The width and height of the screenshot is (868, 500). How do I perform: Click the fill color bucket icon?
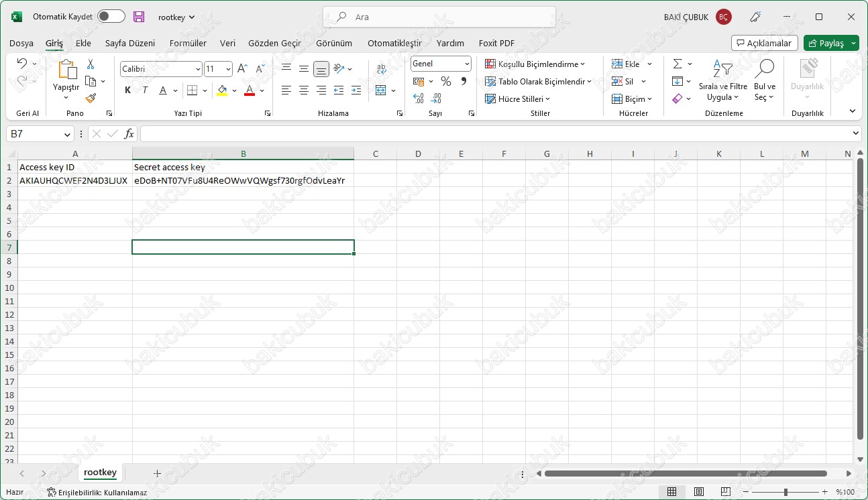coord(222,90)
